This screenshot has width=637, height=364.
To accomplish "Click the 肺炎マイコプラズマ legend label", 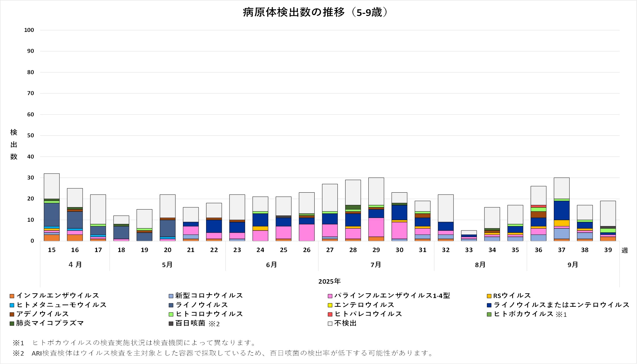I will coord(50,323).
